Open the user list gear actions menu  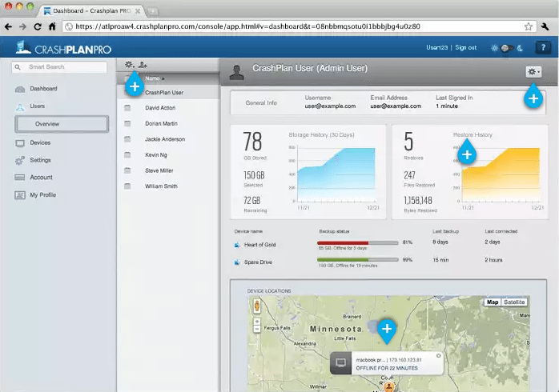coord(129,65)
